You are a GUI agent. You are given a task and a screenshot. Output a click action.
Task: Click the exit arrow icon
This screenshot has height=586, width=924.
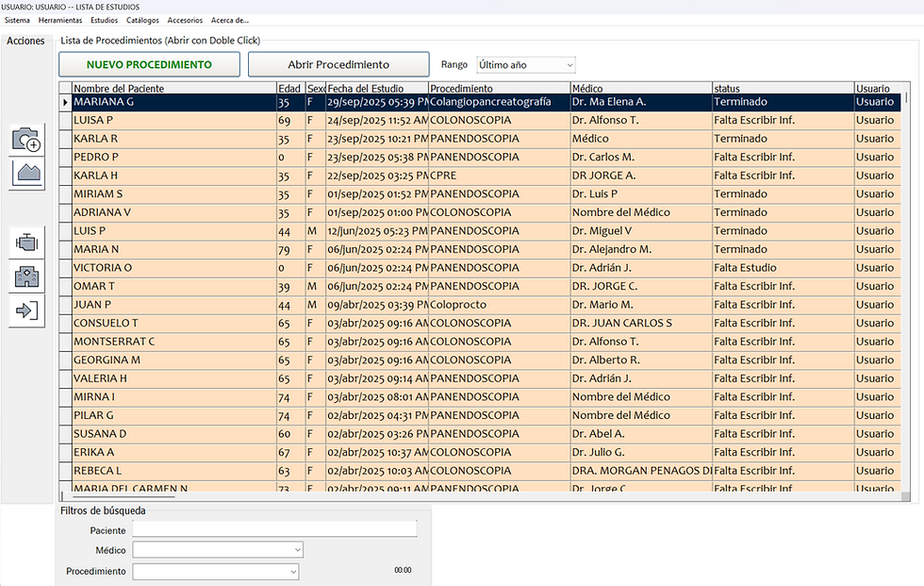coord(27,310)
